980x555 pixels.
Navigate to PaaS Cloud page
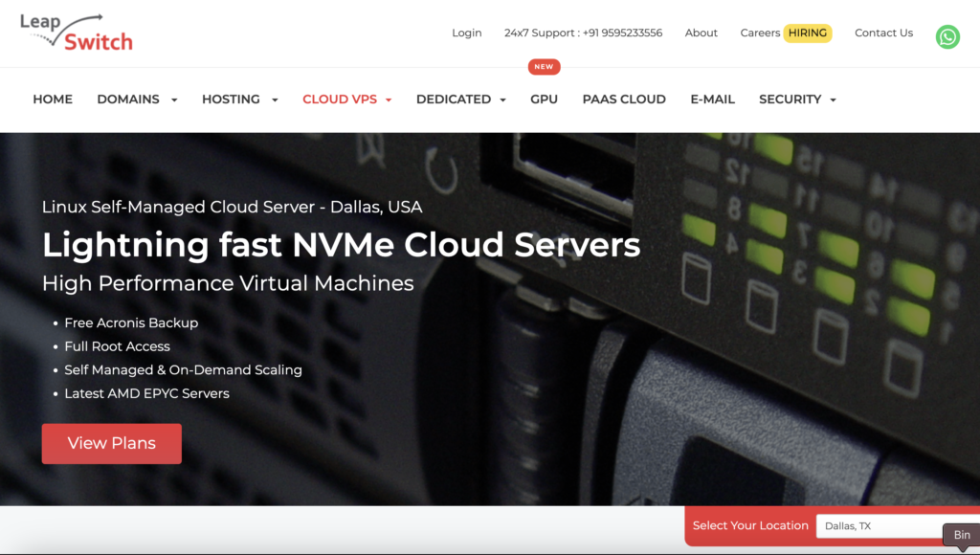point(624,100)
